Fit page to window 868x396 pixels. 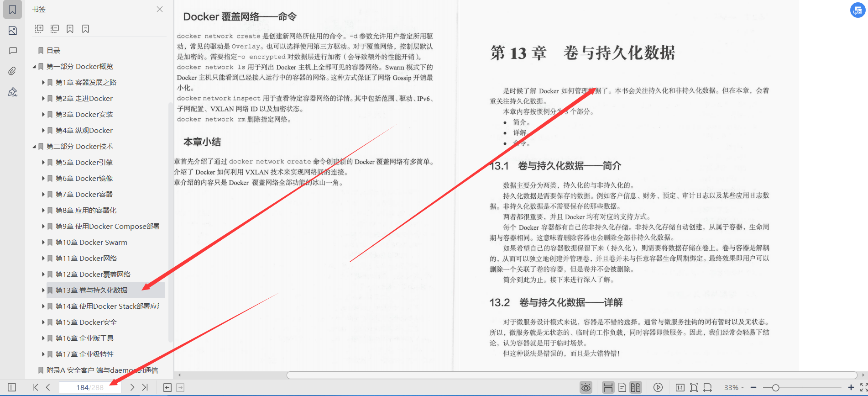(694, 387)
